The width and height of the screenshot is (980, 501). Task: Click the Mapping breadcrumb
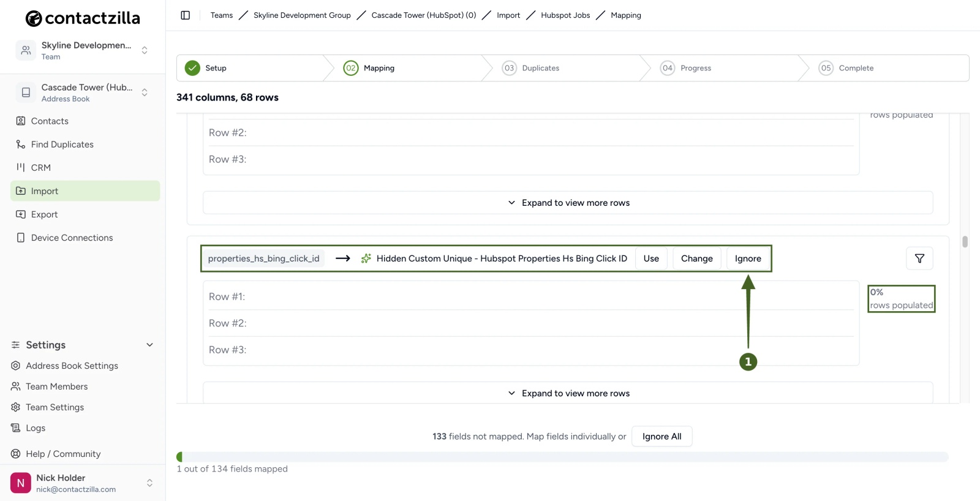[626, 15]
